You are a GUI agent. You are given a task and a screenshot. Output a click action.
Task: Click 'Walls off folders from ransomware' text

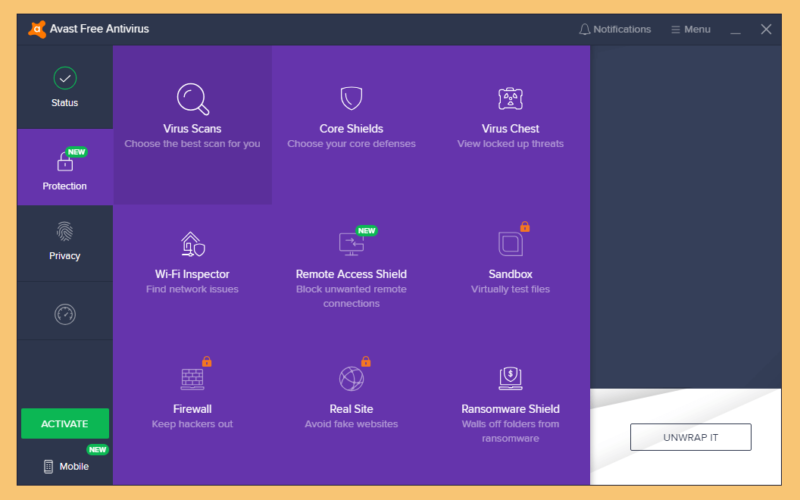(x=510, y=431)
